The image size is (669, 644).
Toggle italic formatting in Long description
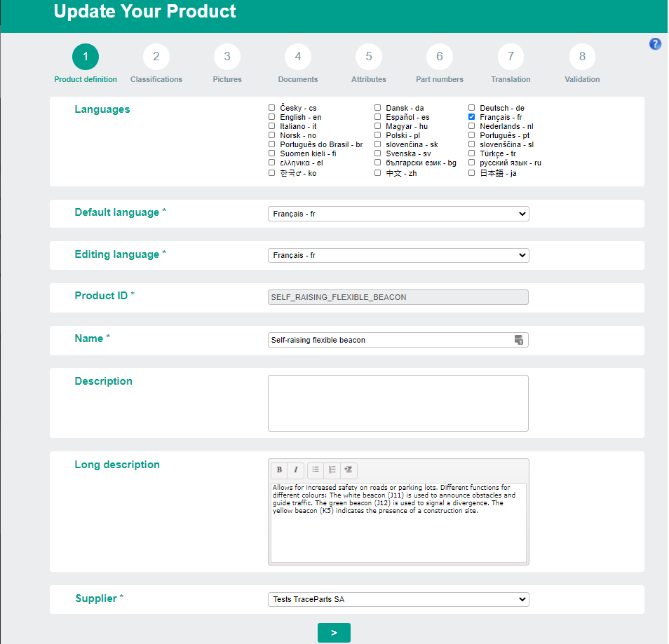coord(295,470)
